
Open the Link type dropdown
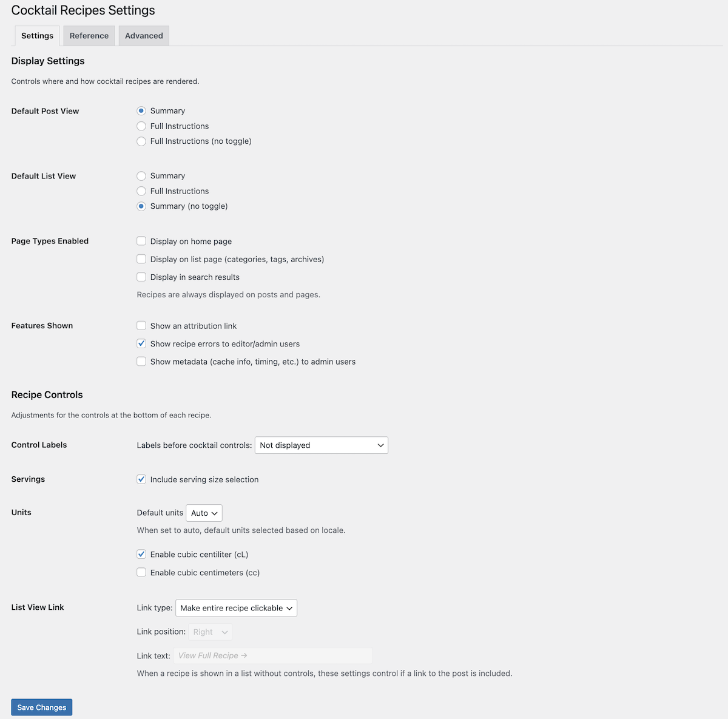coord(236,607)
